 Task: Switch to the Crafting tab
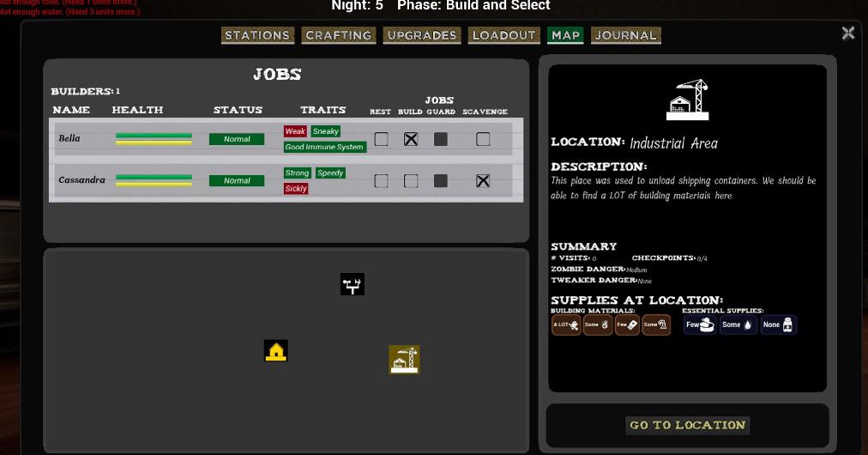coord(339,35)
